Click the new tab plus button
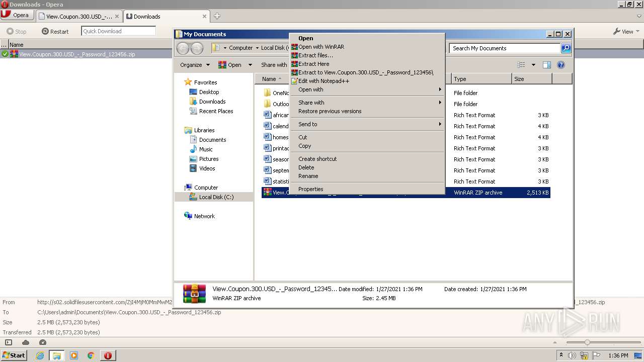Viewport: 644px width, 362px height. tap(217, 16)
